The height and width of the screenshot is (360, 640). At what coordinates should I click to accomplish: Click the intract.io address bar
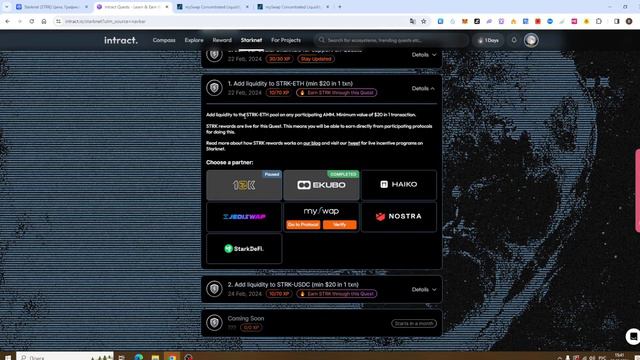[233, 21]
